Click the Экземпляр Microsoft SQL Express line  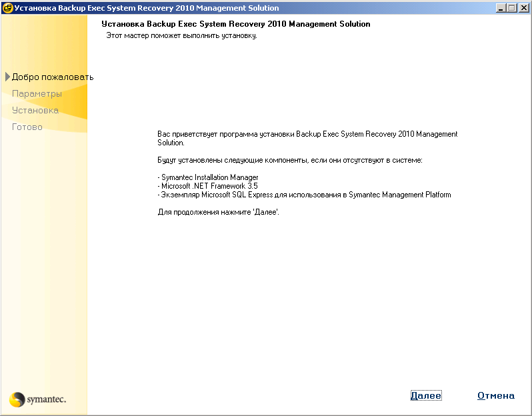tap(305, 195)
